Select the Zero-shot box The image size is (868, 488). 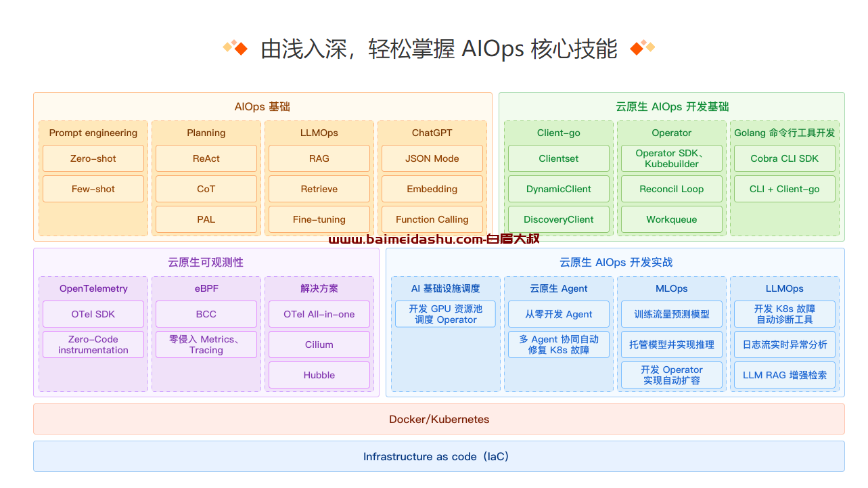coord(93,158)
